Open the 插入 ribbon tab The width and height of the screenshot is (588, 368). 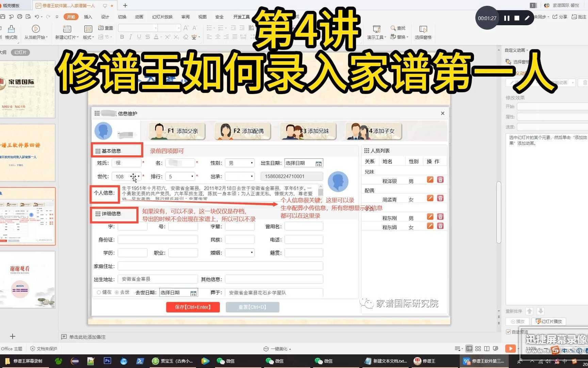coord(88,17)
